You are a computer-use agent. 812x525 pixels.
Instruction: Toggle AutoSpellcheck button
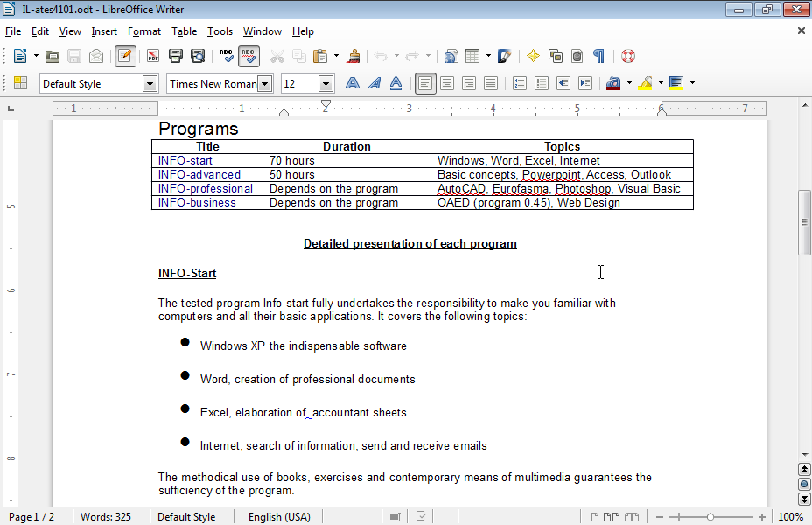[x=248, y=56]
